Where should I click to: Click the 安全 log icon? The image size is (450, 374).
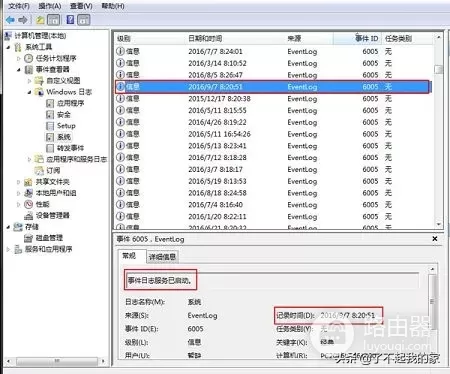tap(50, 115)
